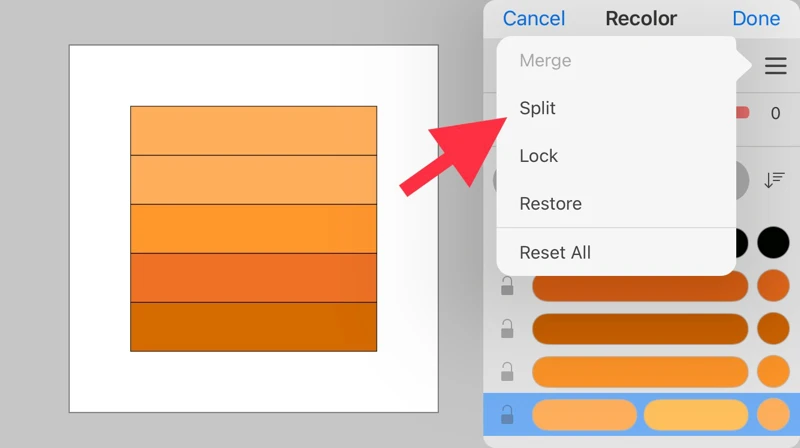Click the left light orange color bar
Viewport: 800px width, 448px height.
point(584,414)
